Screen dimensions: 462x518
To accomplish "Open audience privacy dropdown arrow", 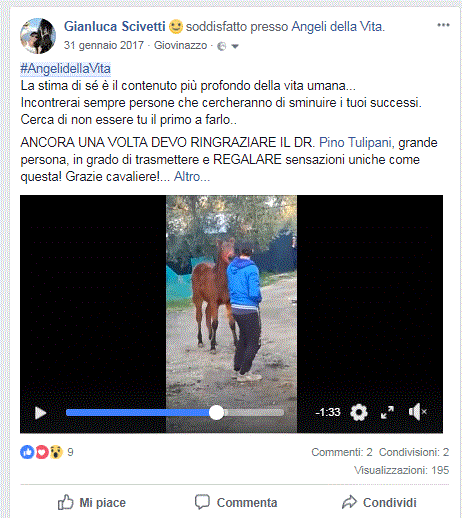I will tap(235, 46).
